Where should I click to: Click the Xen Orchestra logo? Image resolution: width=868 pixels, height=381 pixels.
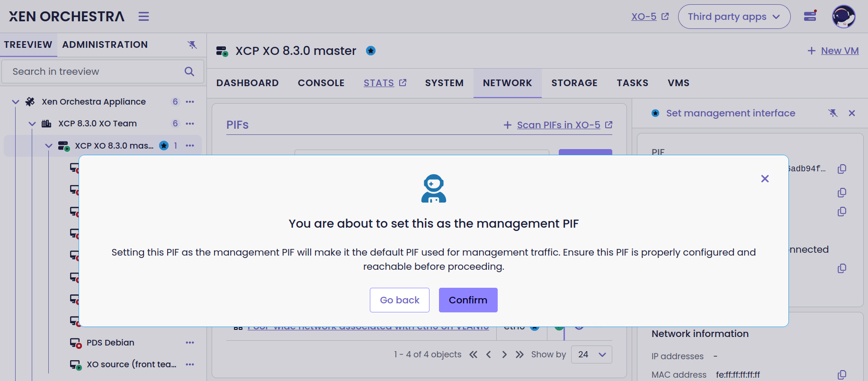tap(67, 17)
